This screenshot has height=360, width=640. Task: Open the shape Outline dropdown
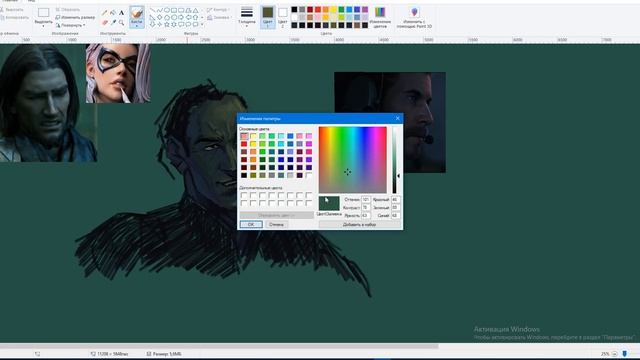pyautogui.click(x=219, y=9)
